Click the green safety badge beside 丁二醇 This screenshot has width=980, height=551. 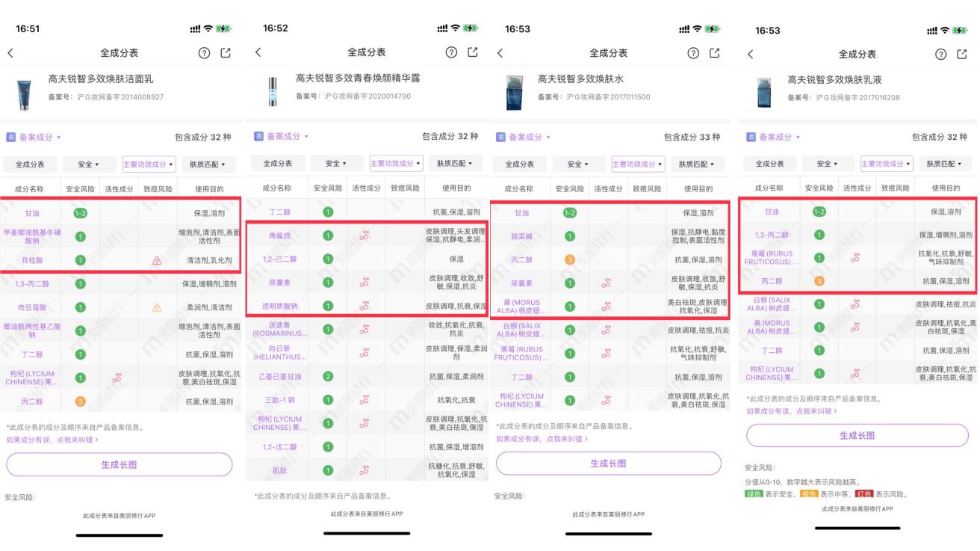pyautogui.click(x=80, y=355)
